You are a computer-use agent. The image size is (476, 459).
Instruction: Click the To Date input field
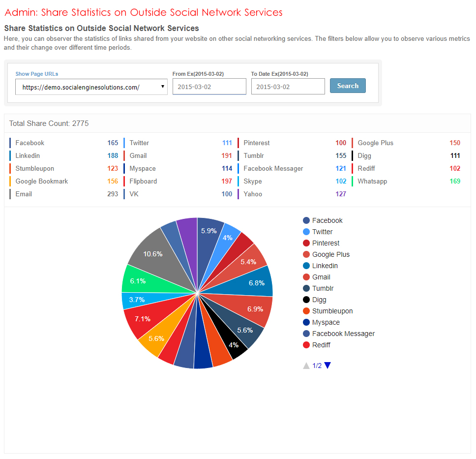pyautogui.click(x=288, y=87)
